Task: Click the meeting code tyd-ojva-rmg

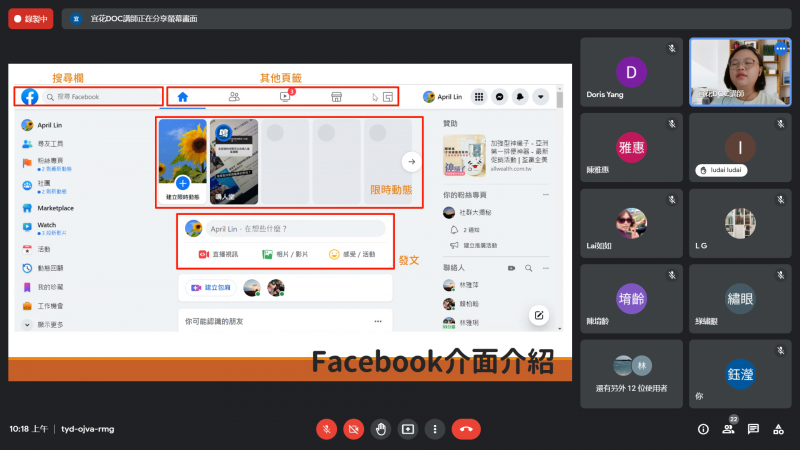Action: [x=88, y=429]
